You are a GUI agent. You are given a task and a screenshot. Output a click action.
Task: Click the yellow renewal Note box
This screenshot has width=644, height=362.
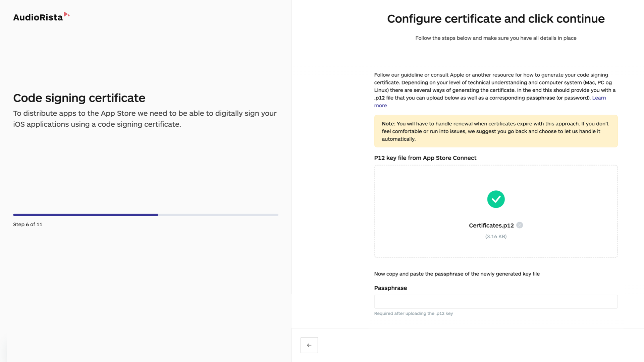[495, 131]
